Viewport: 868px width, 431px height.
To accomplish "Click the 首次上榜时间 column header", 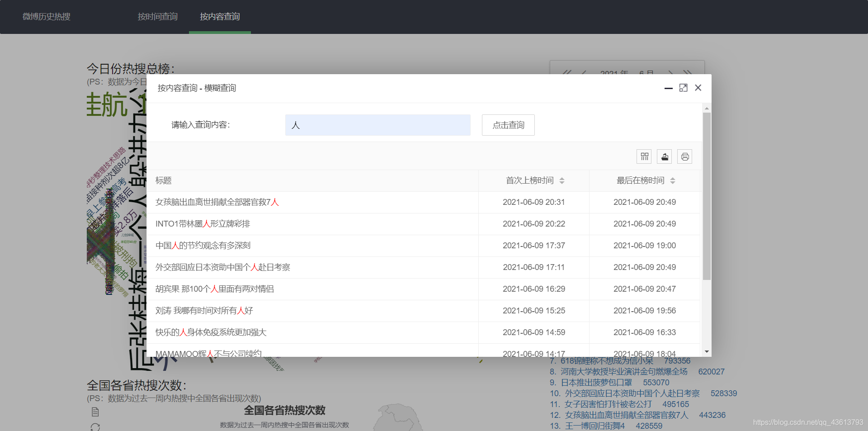I will pos(534,180).
